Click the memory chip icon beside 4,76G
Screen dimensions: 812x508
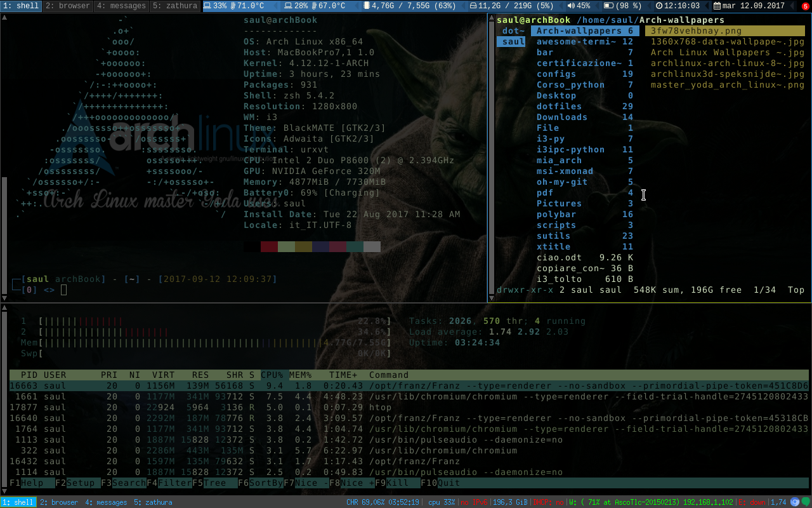(x=367, y=6)
